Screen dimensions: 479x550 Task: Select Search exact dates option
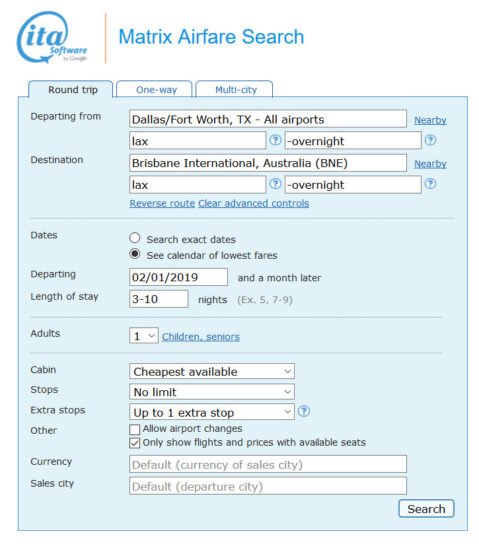(x=135, y=238)
